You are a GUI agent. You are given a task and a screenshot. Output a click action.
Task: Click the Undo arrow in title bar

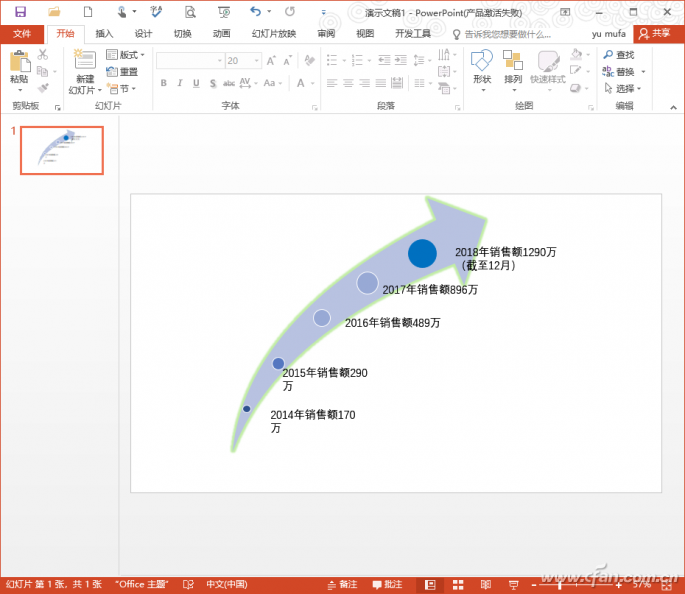[x=255, y=12]
